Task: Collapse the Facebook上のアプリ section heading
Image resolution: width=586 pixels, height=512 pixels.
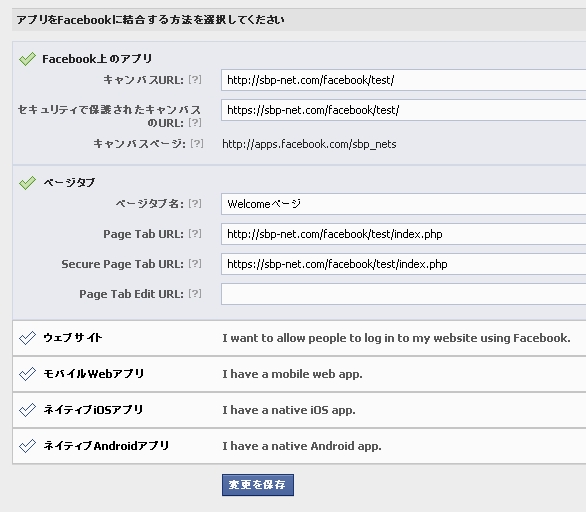Action: (97, 59)
